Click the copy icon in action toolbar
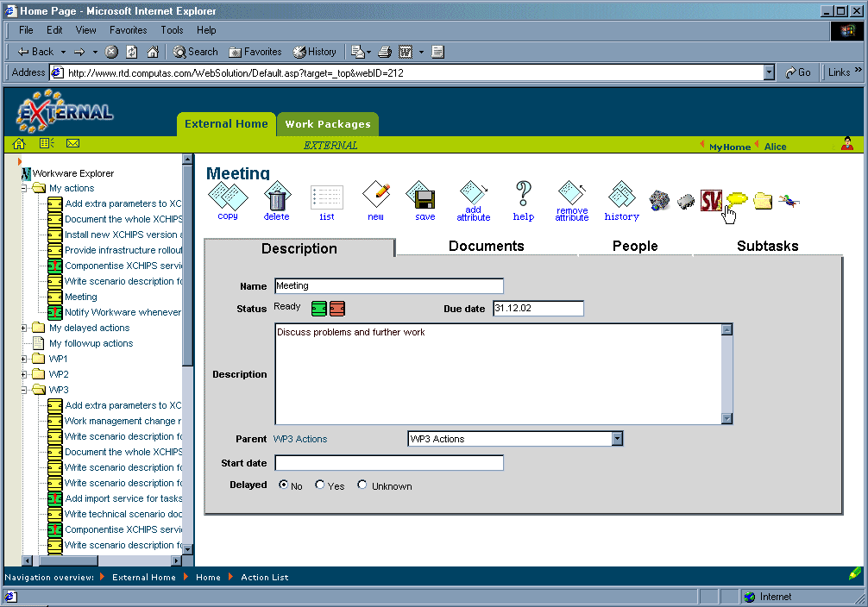Viewport: 868px width, 607px height. 228,197
